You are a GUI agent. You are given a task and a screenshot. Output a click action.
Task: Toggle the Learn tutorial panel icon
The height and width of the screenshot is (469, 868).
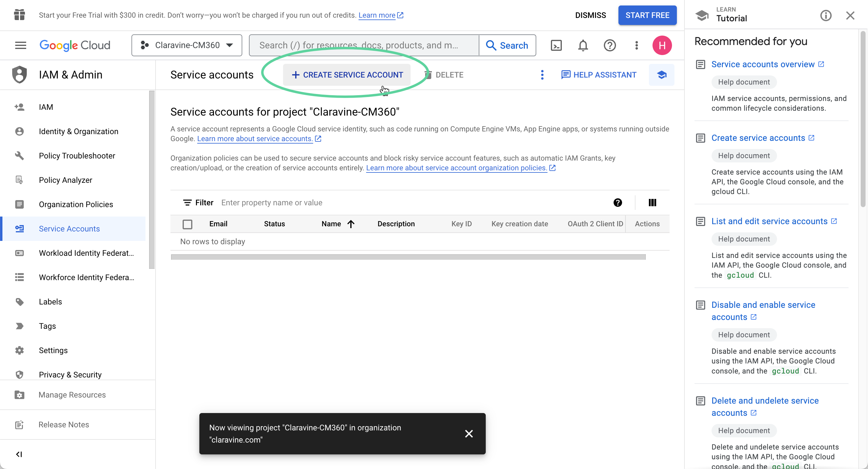(661, 75)
